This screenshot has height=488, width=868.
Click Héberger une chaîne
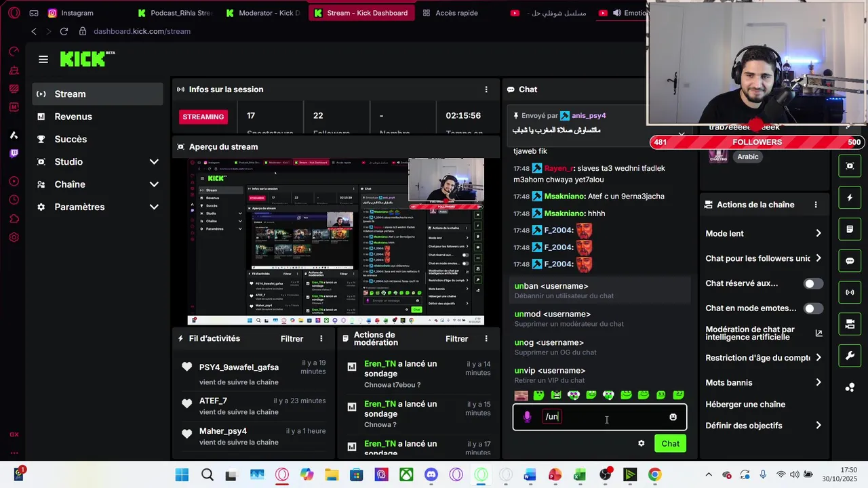coord(745,405)
